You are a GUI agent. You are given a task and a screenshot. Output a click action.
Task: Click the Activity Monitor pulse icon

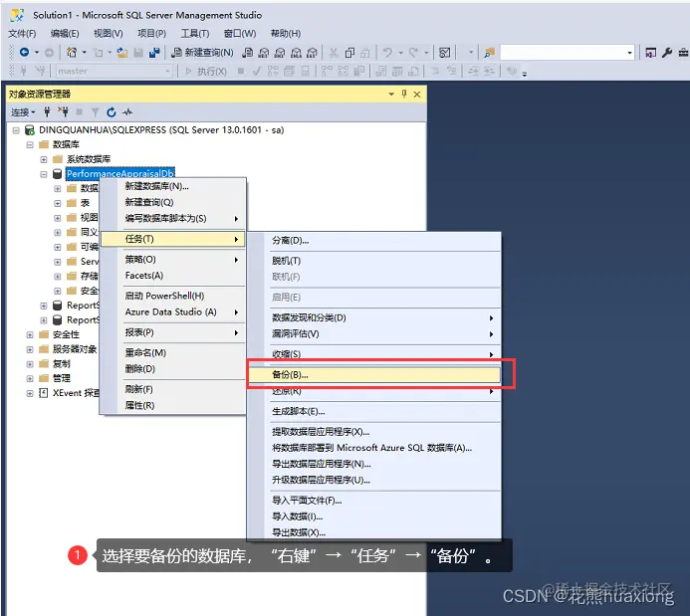pos(127,112)
